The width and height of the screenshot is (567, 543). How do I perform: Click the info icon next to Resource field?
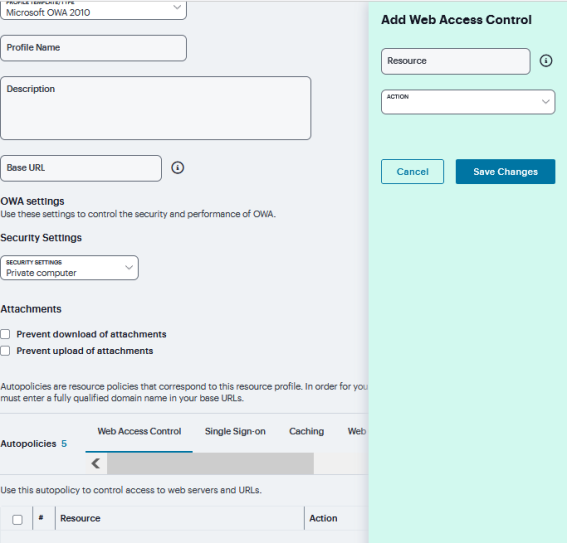[x=546, y=60]
